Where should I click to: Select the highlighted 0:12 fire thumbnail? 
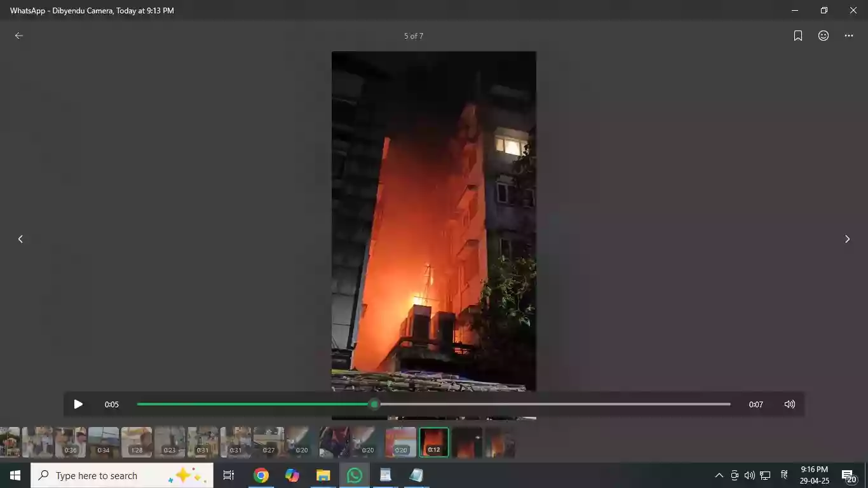[x=434, y=442]
